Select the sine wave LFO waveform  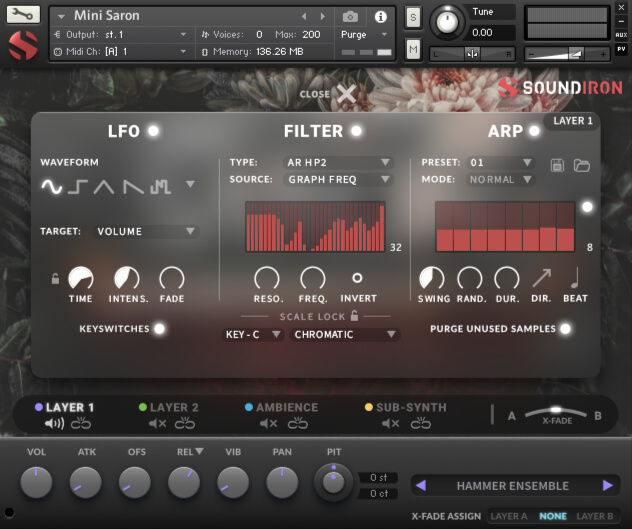(x=51, y=186)
